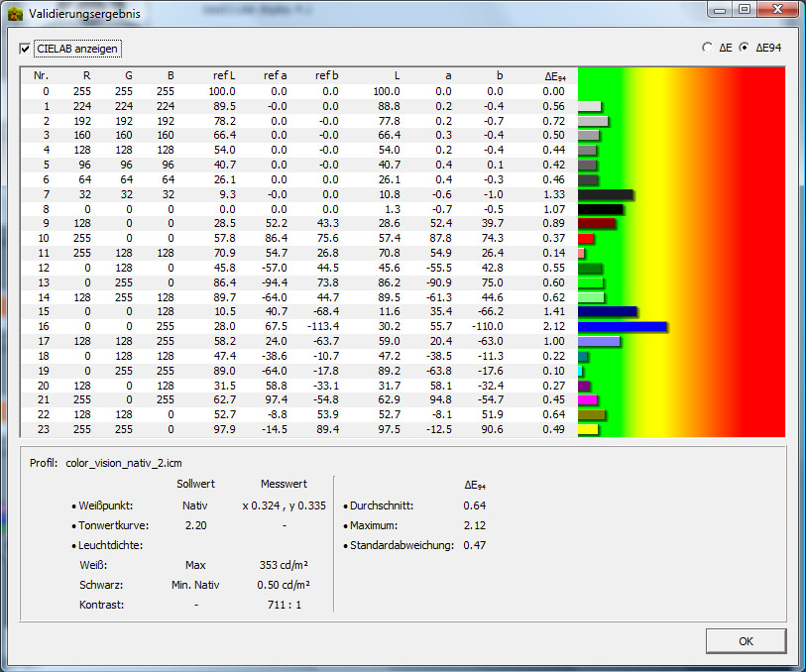Click the ref L column header
The image size is (806, 672).
point(224,75)
